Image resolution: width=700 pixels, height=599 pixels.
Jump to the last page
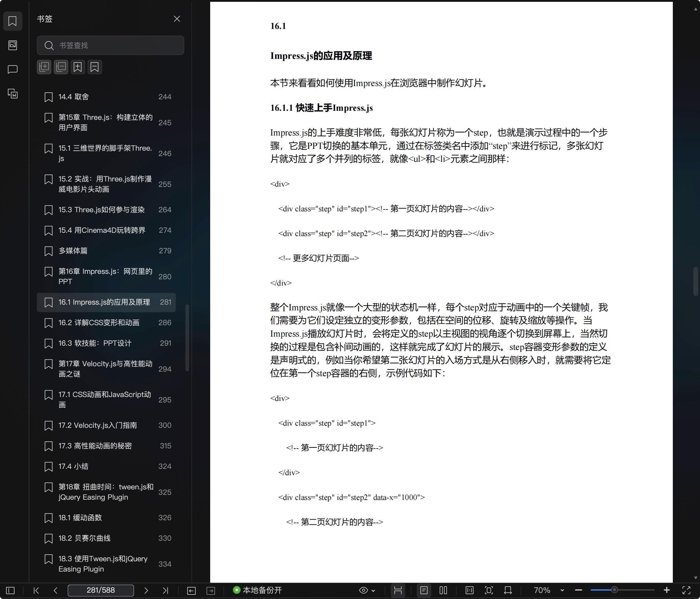[165, 590]
